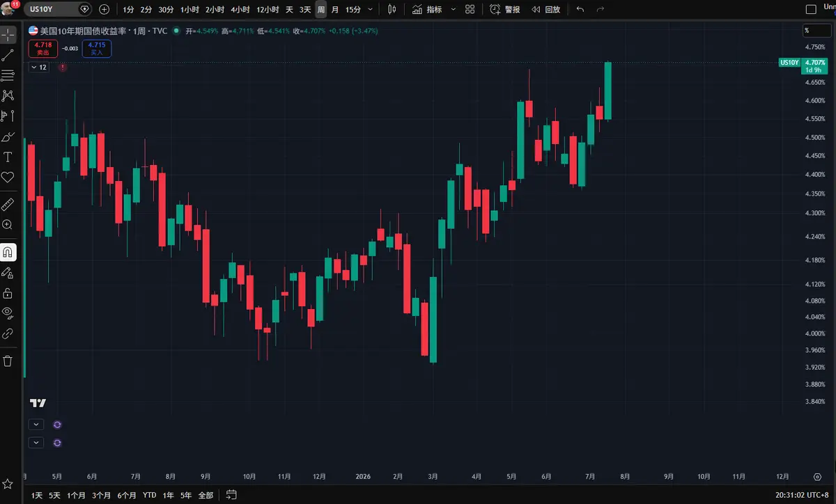The height and width of the screenshot is (504, 836).
Task: Toggle magnet mode in left toolbar
Action: coord(8,252)
